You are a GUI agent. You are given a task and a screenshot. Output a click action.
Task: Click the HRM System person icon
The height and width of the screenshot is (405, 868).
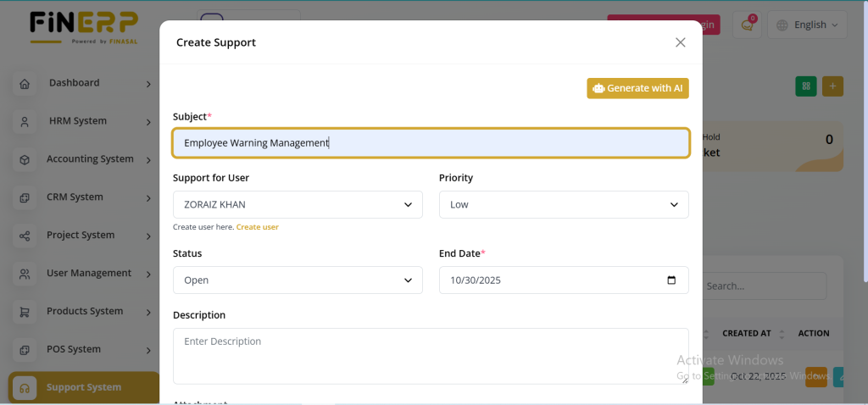25,122
